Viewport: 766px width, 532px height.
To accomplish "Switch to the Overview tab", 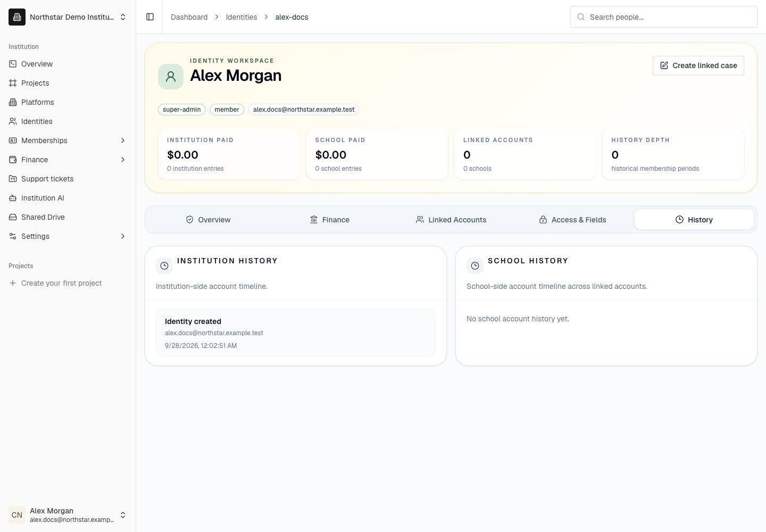I will 208,220.
